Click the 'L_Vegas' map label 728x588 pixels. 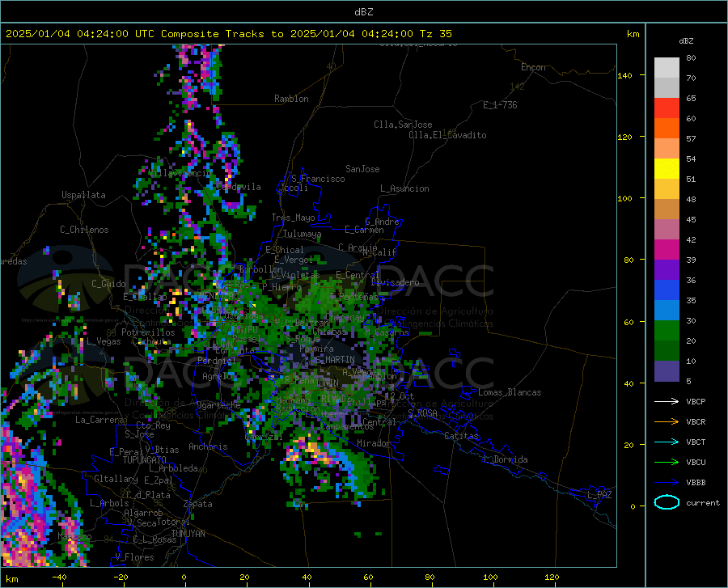pyautogui.click(x=104, y=341)
